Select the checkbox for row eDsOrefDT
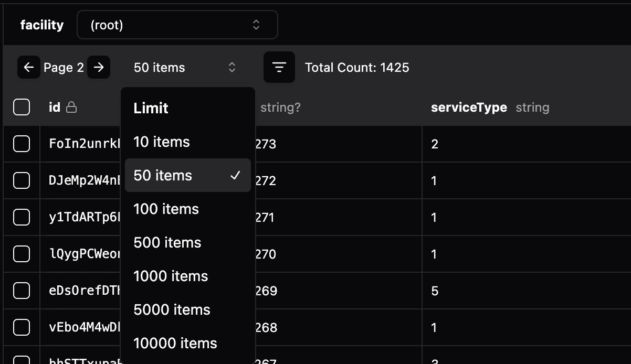 pyautogui.click(x=22, y=291)
